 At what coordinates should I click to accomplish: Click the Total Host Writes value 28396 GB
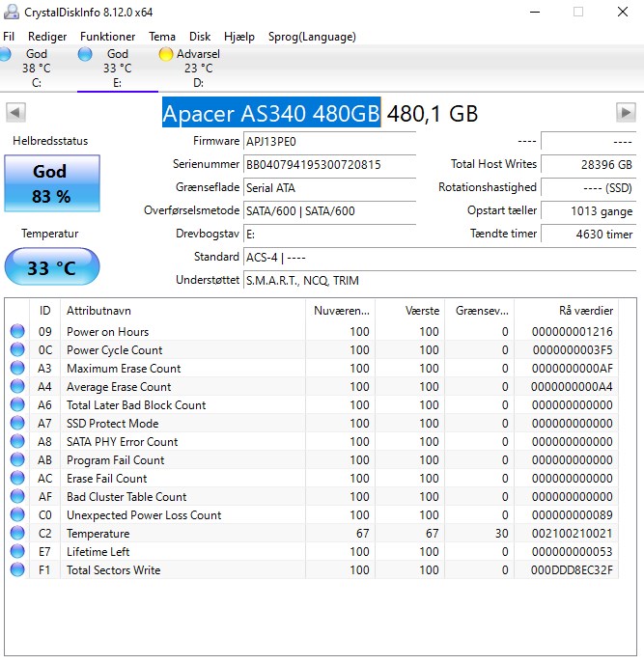point(589,165)
